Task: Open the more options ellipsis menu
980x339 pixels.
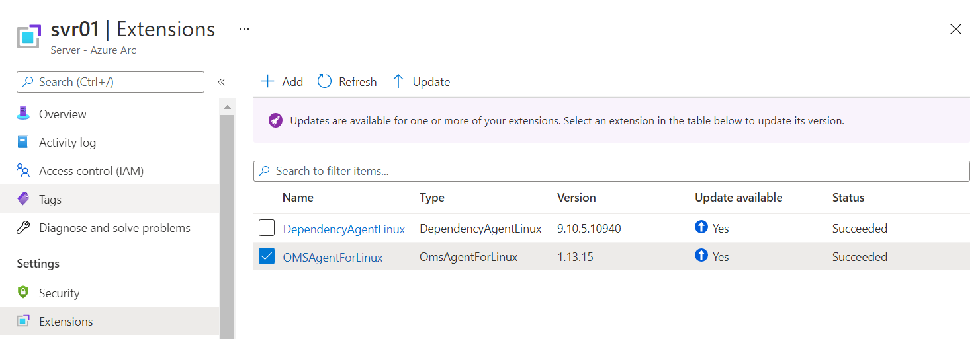Action: point(244,30)
